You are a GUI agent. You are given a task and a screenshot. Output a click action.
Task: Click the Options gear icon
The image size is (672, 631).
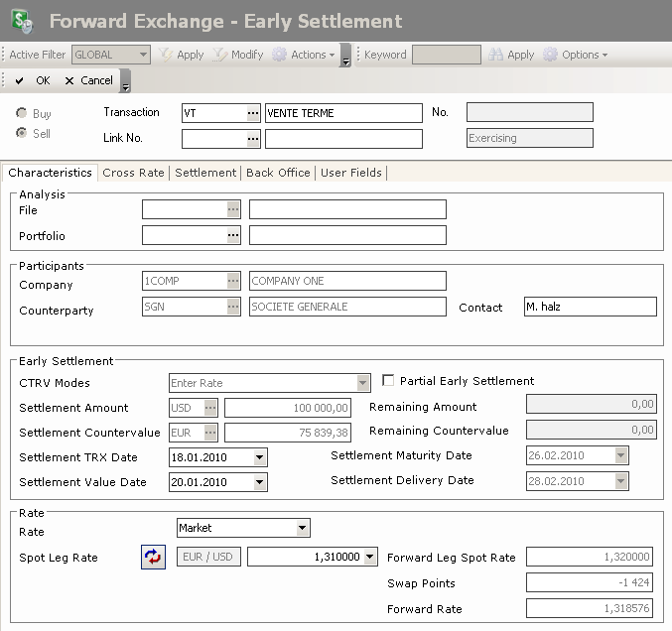pos(551,55)
